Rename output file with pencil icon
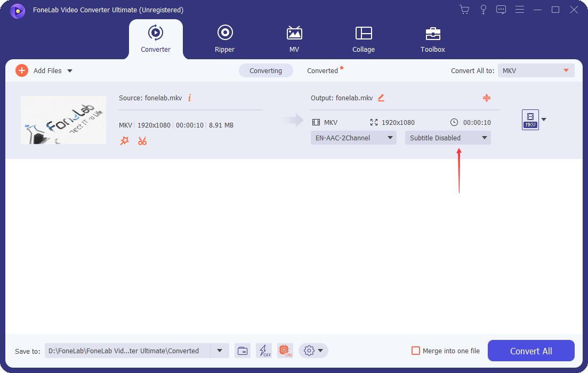Screen dimensions: 588x373 [x=381, y=98]
